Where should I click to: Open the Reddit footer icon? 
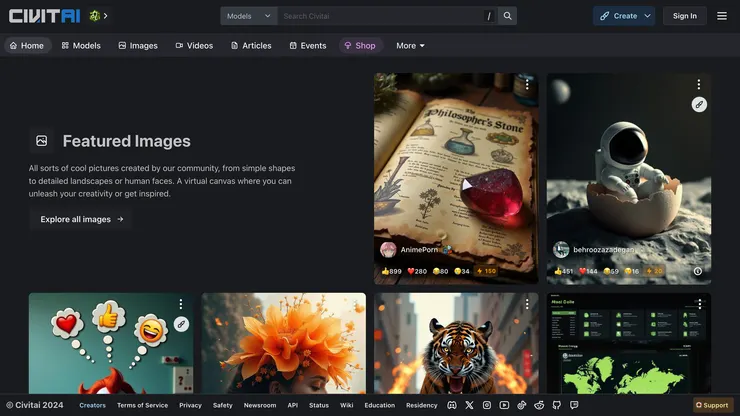539,405
